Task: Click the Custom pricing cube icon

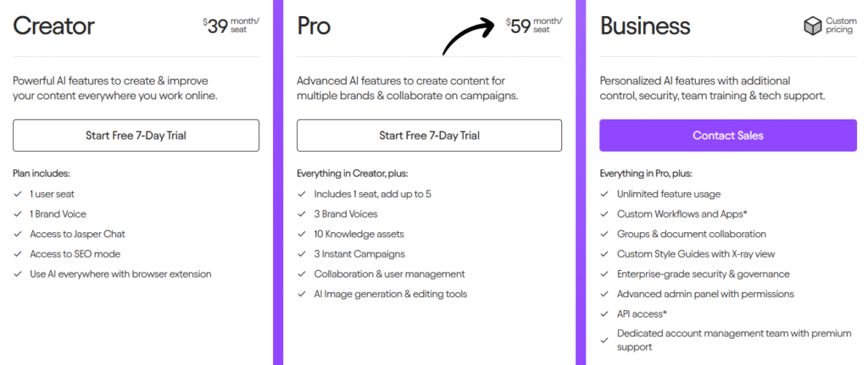Action: pyautogui.click(x=812, y=26)
